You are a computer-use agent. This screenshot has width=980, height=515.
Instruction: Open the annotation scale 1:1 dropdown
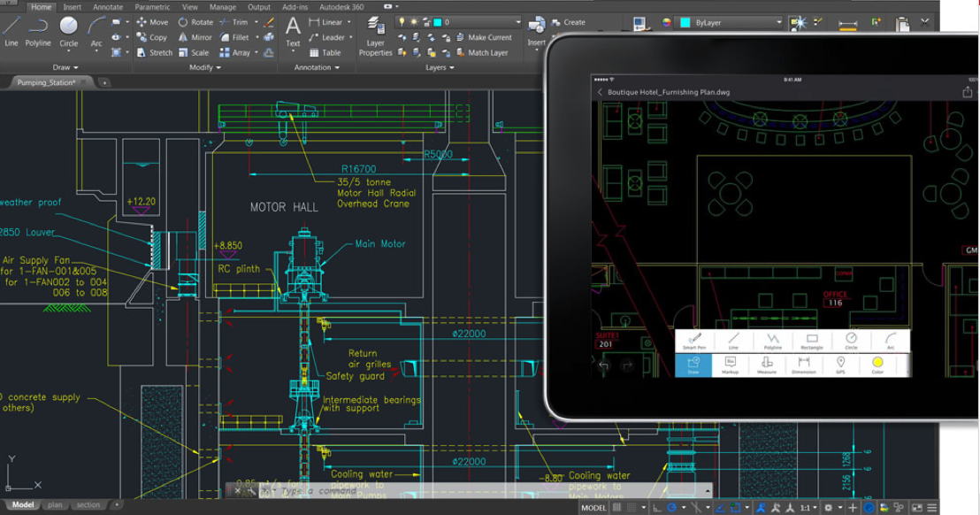809,508
